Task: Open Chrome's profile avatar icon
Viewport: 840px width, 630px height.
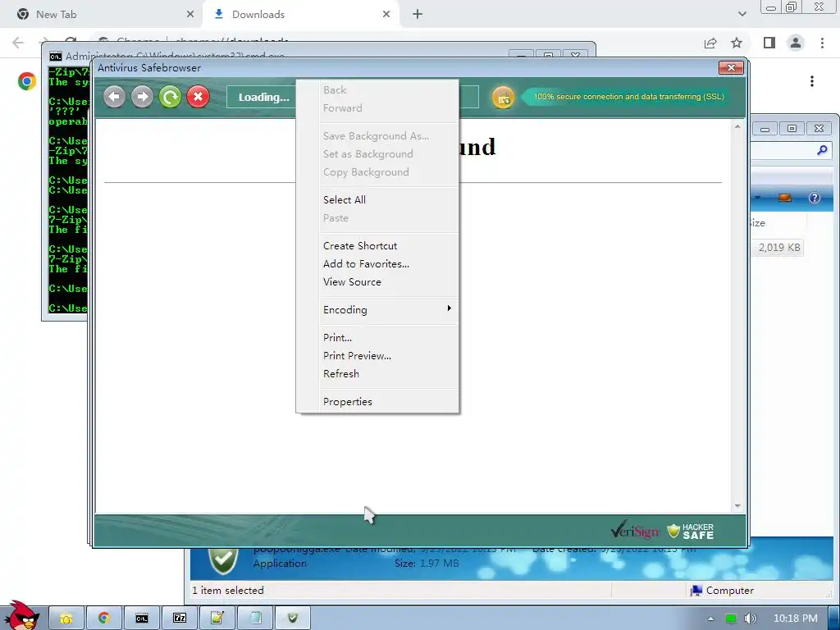Action: 796,43
